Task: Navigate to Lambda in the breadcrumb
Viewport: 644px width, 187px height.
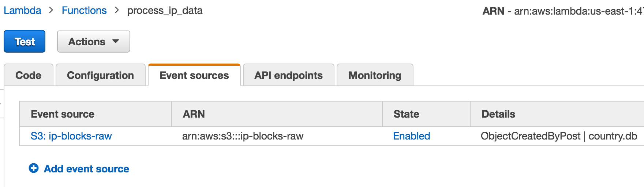Action: tap(22, 11)
